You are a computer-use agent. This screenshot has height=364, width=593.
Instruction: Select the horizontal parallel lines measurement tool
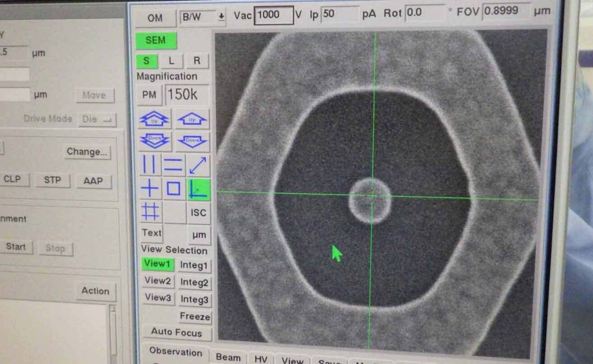tap(173, 165)
